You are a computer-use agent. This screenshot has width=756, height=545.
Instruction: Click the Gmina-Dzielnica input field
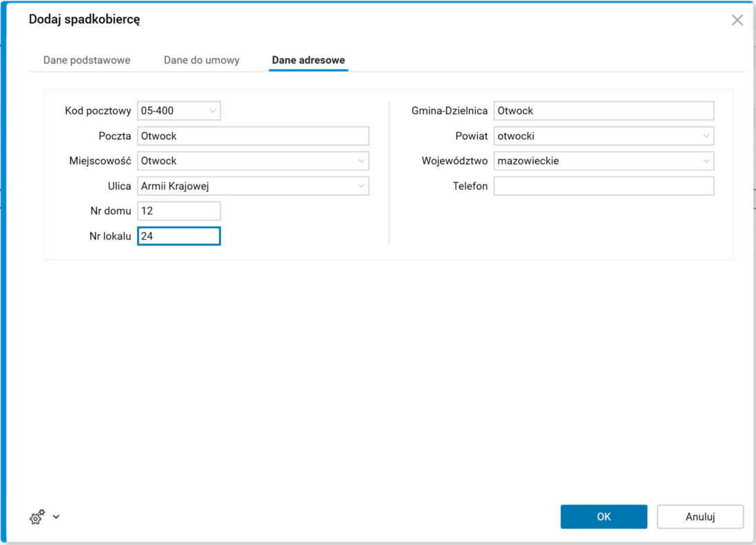point(603,111)
